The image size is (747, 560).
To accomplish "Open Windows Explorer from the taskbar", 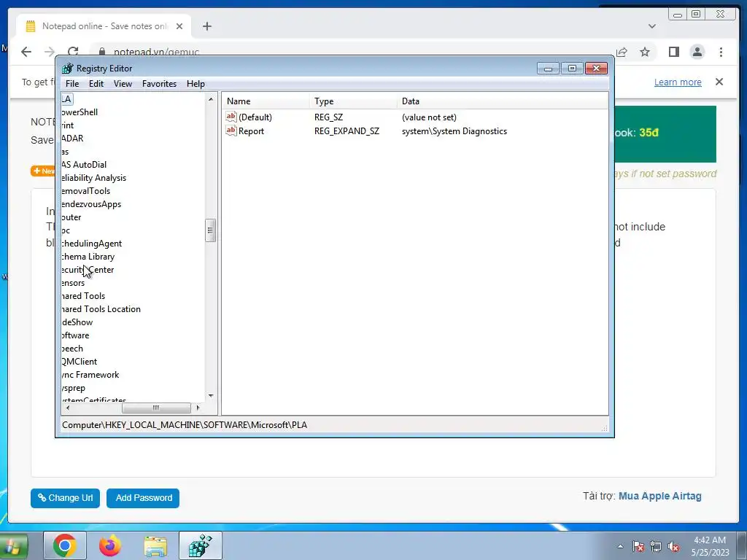I will point(155,545).
